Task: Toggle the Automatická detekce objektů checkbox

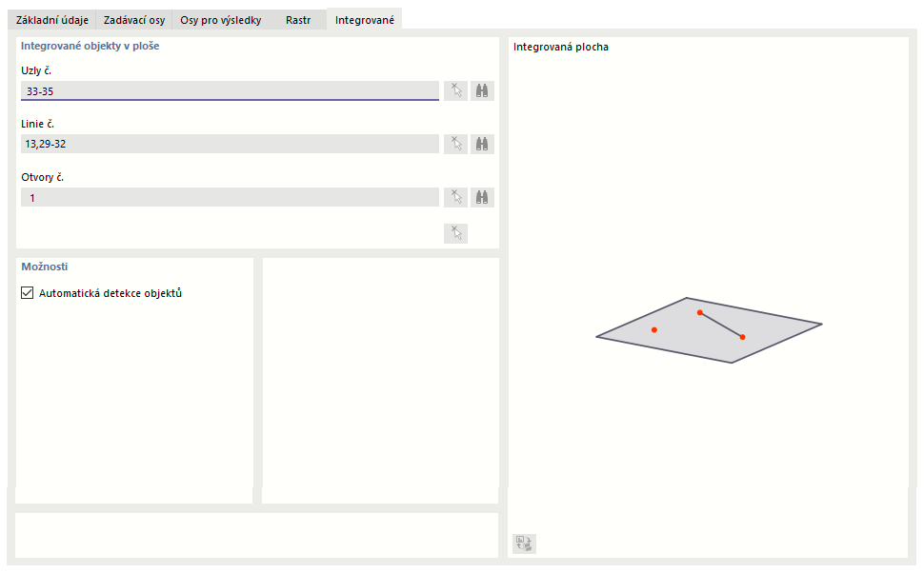Action: coord(27,294)
